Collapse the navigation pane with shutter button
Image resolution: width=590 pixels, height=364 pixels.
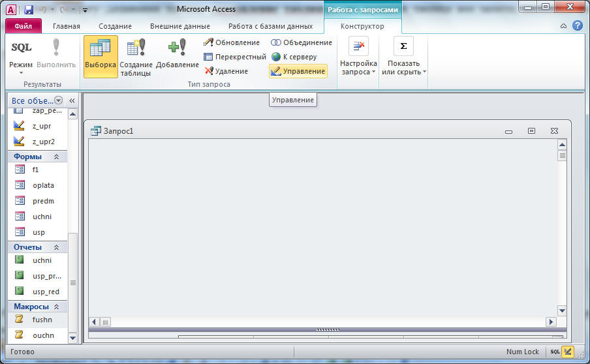(72, 100)
